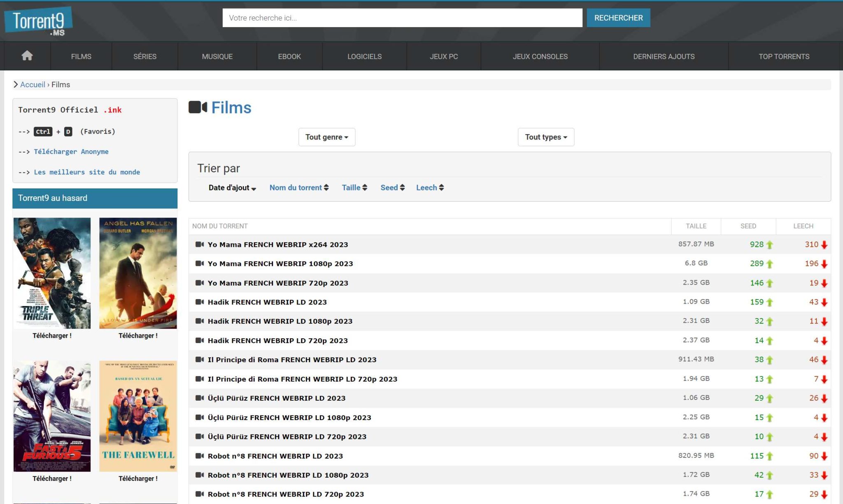Screen dimensions: 843x504
Task: Go to DERNIERS AJOUTS
Action: 664,56
